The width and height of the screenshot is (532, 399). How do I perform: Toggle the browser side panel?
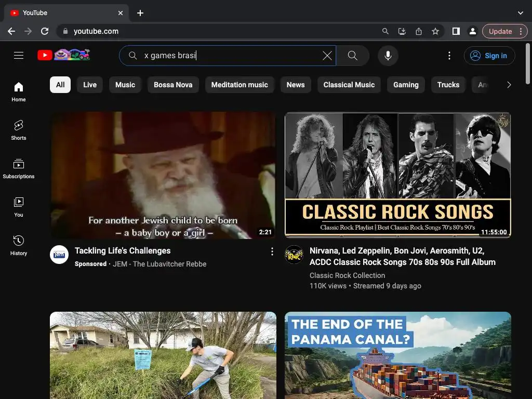456,31
